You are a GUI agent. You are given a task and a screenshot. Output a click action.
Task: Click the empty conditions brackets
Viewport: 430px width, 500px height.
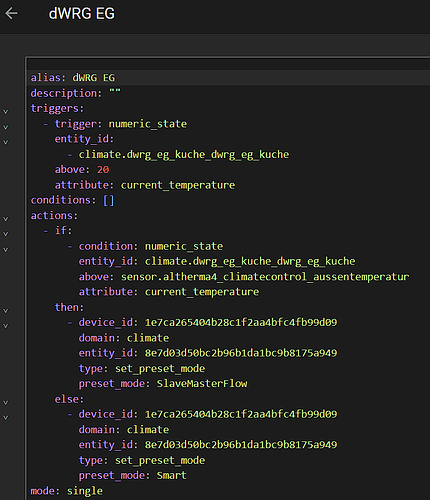[109, 200]
